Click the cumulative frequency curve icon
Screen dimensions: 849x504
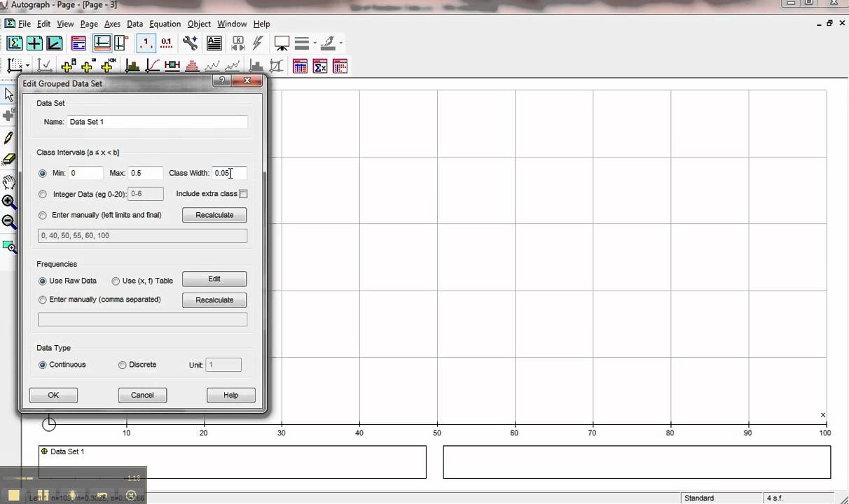152,66
